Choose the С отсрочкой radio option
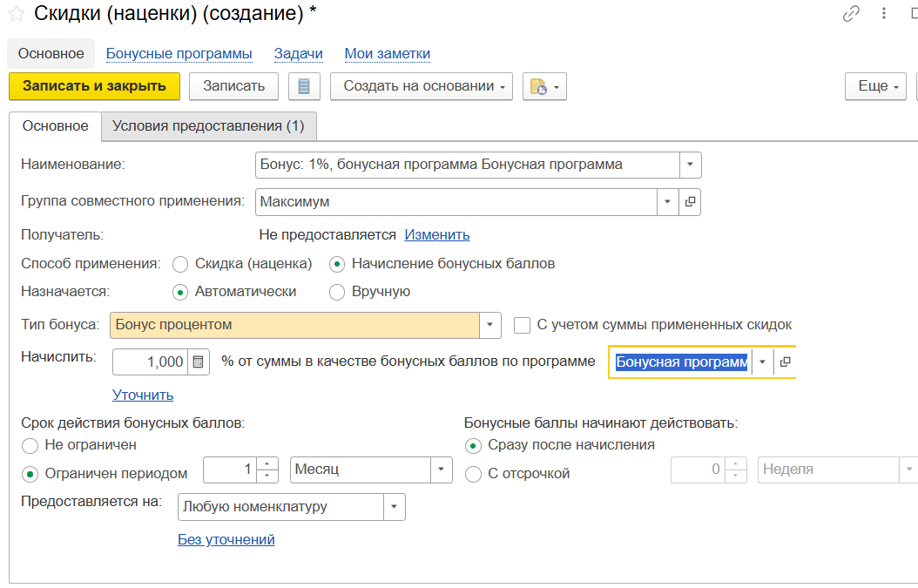The image size is (918, 588). tap(473, 474)
